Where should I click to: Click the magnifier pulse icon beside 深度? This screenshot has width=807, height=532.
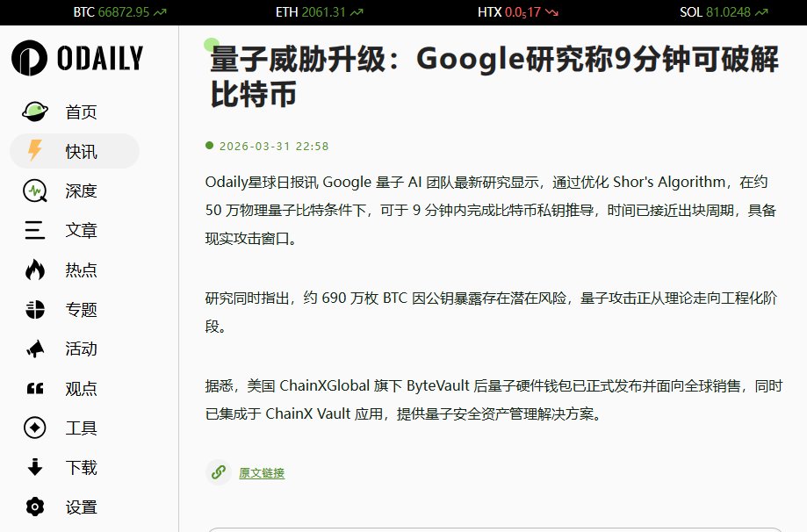pos(35,191)
